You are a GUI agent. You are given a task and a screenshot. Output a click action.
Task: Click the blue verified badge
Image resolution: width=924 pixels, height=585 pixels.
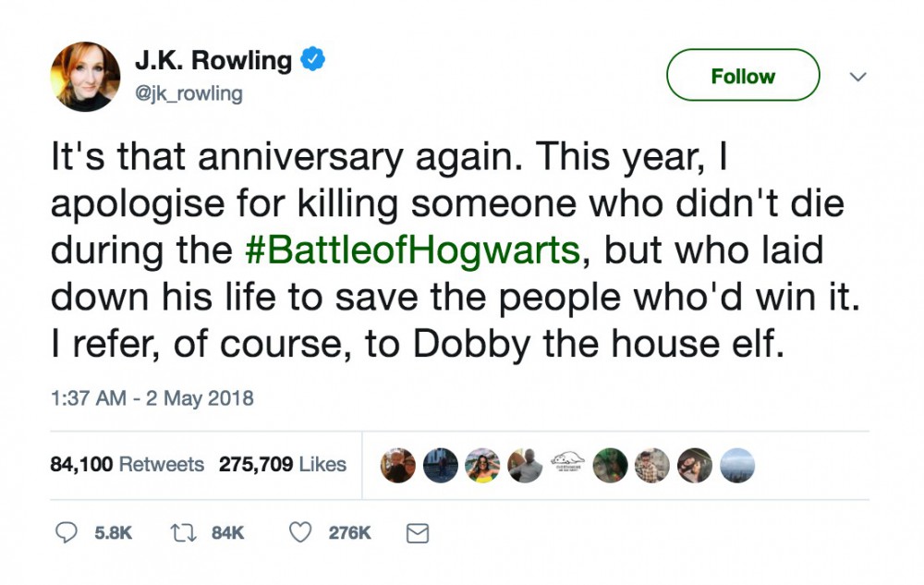click(314, 62)
